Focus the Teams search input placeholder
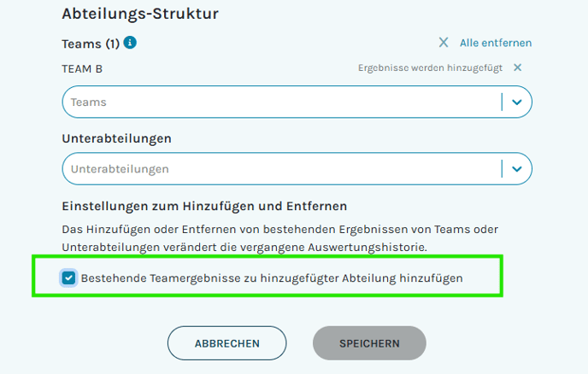Viewport: 588px width, 374px height. tap(89, 102)
